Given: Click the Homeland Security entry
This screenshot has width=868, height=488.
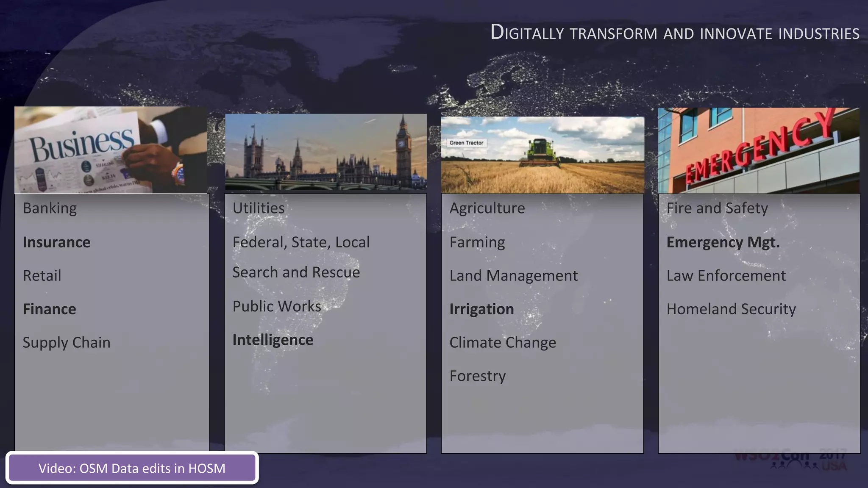Looking at the screenshot, I should pyautogui.click(x=731, y=310).
